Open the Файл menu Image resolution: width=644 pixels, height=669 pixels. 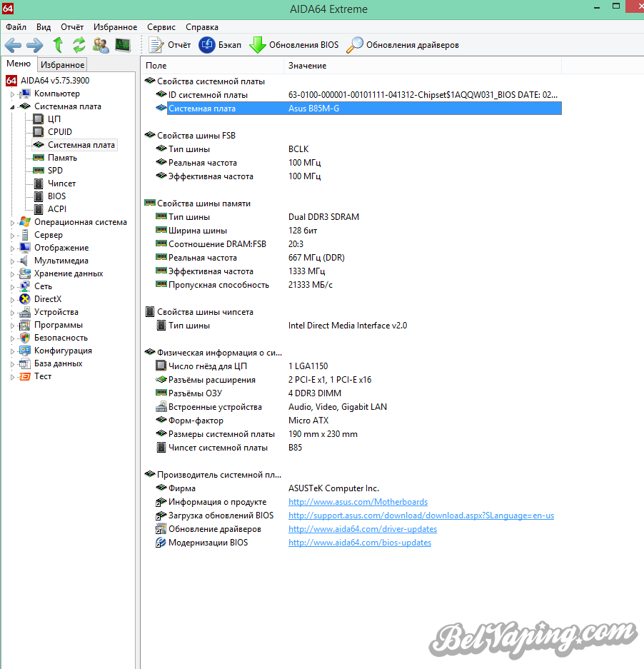pos(16,27)
